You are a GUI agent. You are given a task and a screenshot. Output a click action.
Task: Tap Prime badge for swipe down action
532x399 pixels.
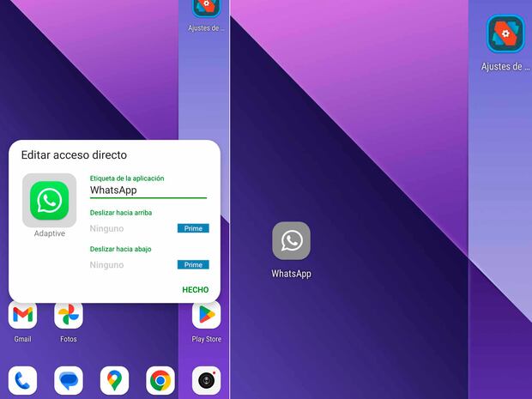(x=193, y=265)
